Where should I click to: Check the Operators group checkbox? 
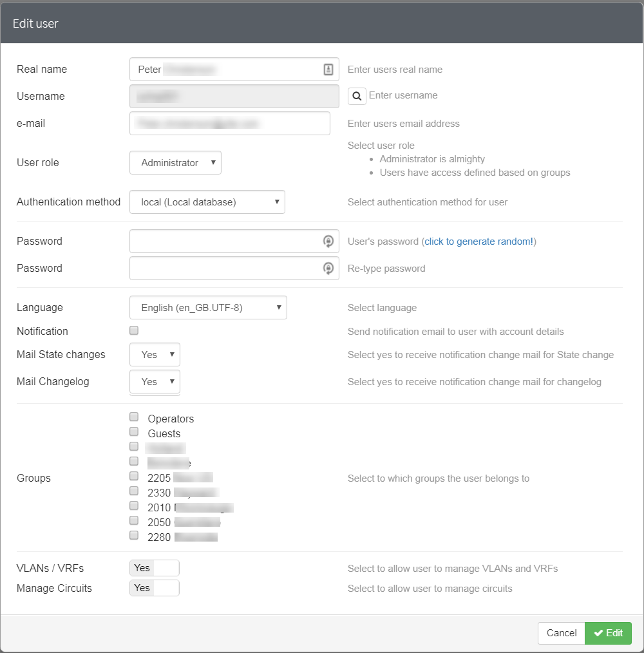coord(133,416)
